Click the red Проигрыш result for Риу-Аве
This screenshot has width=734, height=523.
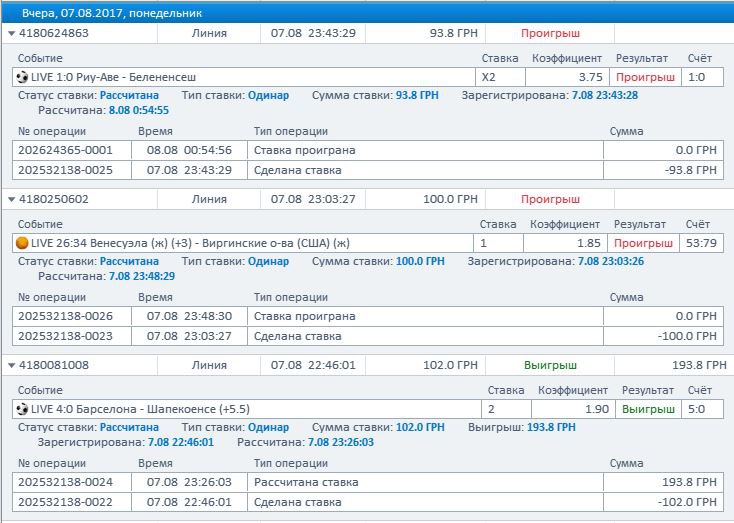(x=645, y=77)
